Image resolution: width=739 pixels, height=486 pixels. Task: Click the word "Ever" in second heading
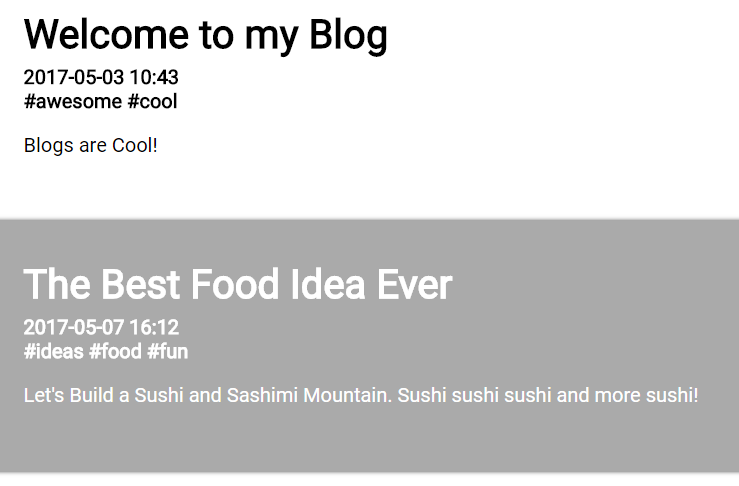click(x=414, y=285)
